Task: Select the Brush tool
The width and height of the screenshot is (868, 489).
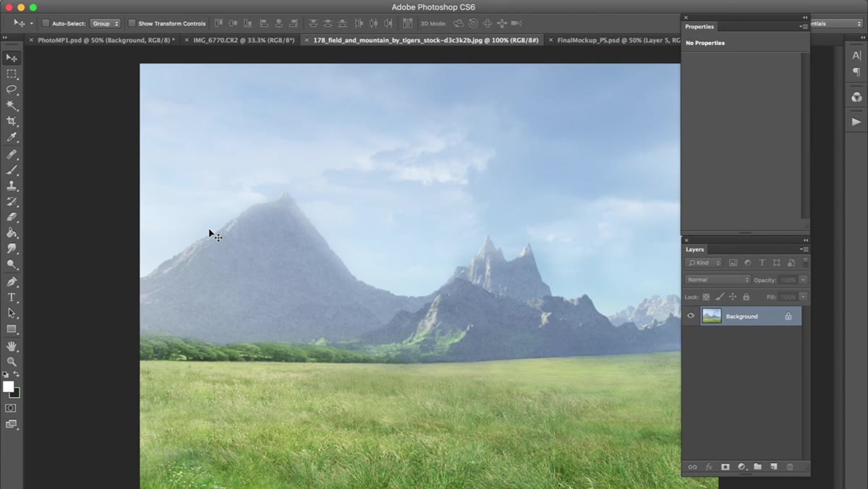Action: [12, 171]
